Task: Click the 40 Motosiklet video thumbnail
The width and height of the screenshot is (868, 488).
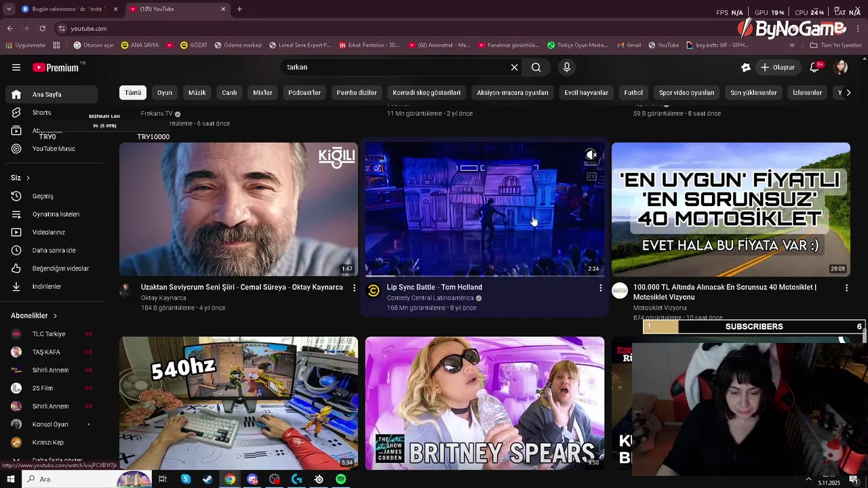Action: [x=731, y=209]
